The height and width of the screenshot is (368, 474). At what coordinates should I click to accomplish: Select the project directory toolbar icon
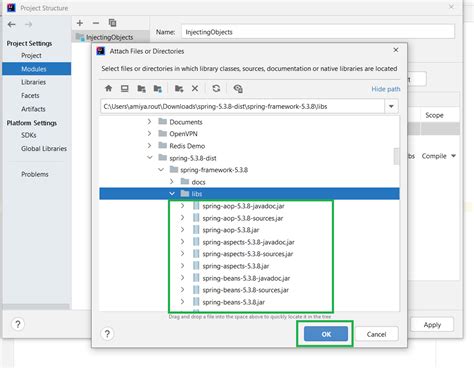click(141, 88)
